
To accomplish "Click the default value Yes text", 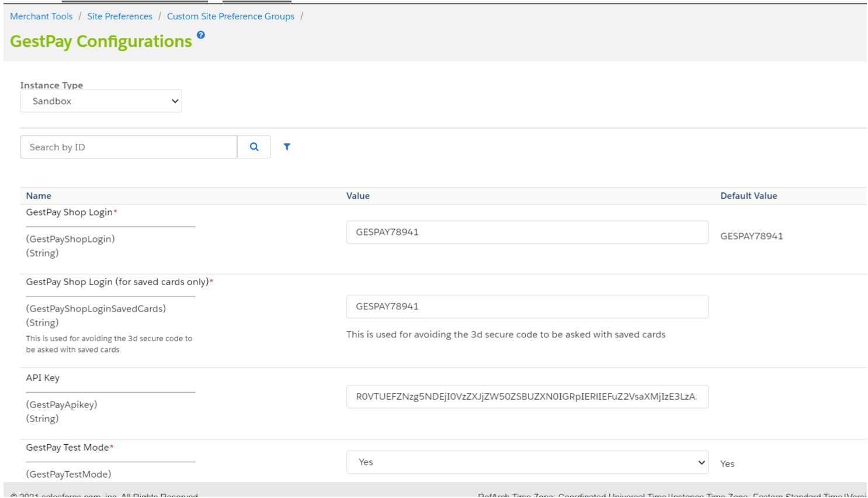I will tap(727, 464).
